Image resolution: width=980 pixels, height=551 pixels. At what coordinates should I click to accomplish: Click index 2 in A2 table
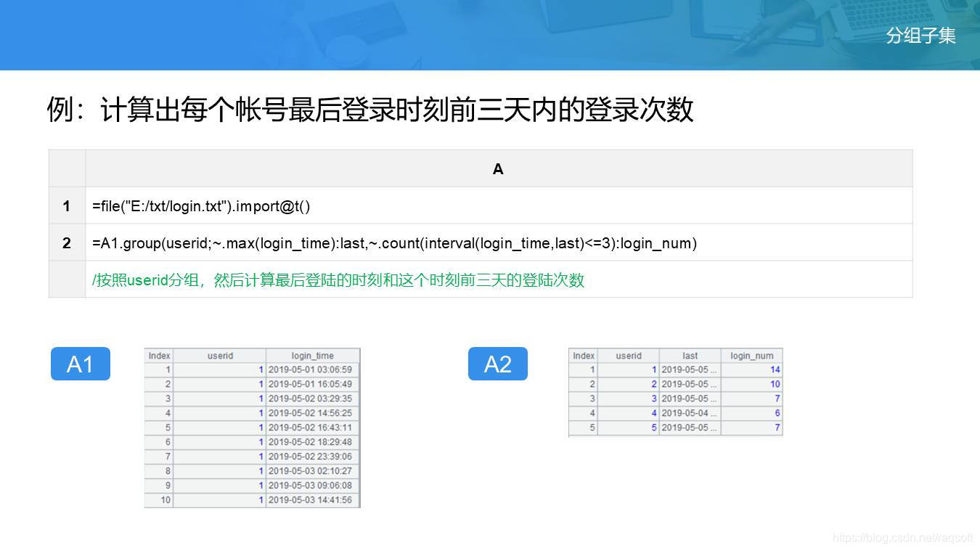click(x=583, y=384)
